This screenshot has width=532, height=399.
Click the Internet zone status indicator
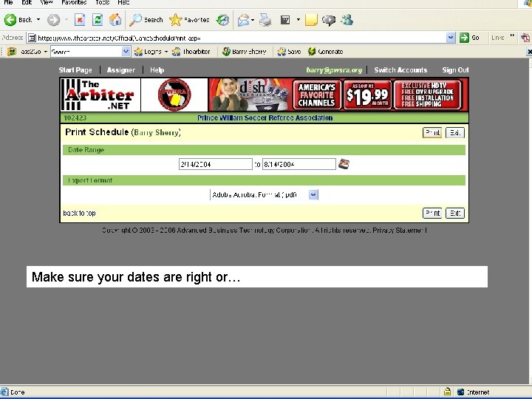(x=474, y=392)
